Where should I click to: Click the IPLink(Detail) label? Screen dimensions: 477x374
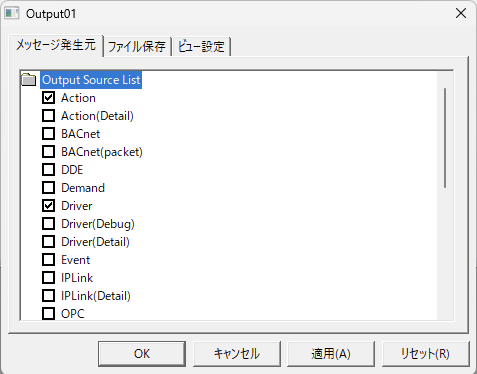click(x=96, y=296)
